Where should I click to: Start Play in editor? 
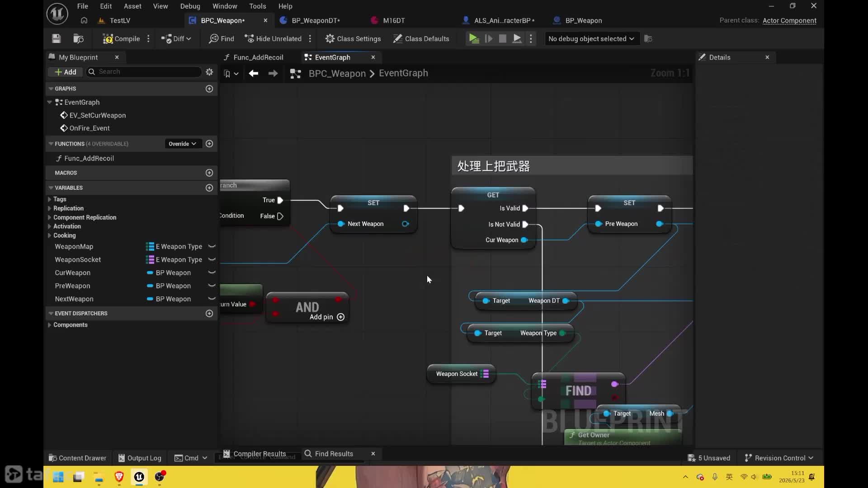coord(474,39)
